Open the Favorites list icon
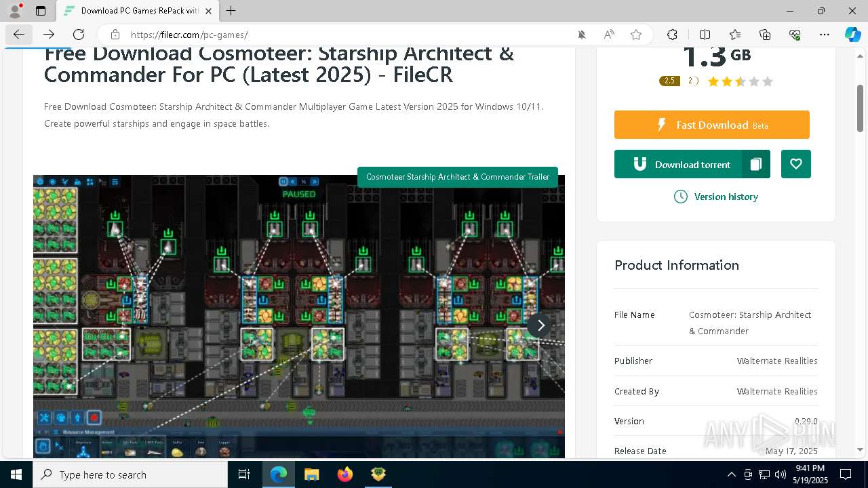Image resolution: width=868 pixels, height=488 pixels. [x=735, y=35]
